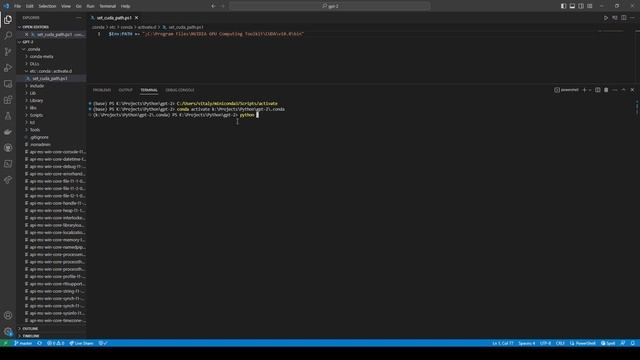Toggle bottom panel layout icon

point(572,6)
